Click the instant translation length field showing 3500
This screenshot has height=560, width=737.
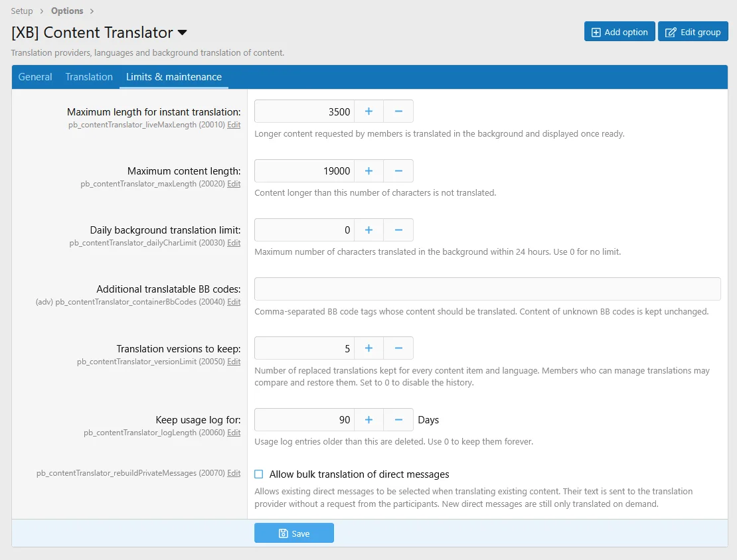click(305, 111)
